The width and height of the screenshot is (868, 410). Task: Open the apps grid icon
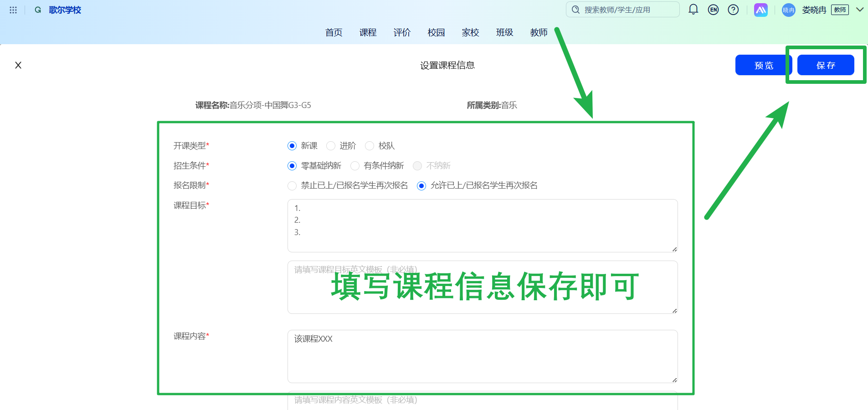(x=13, y=10)
